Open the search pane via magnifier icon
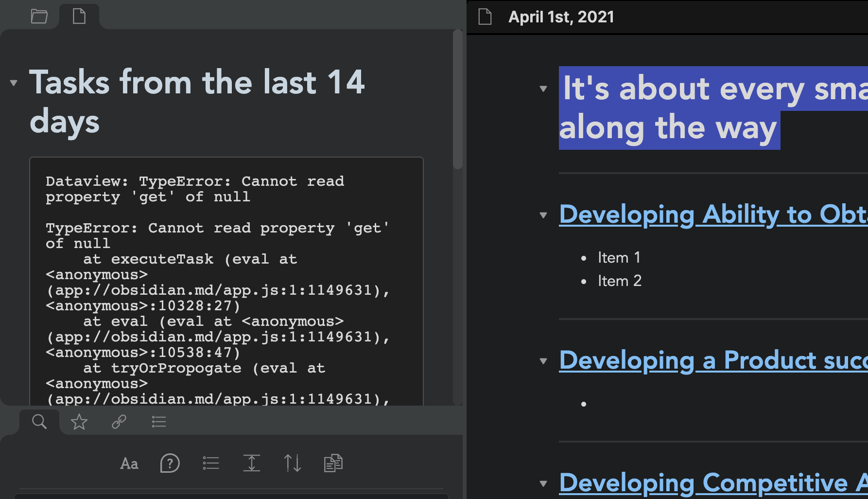Image resolution: width=868 pixels, height=499 pixels. (39, 422)
